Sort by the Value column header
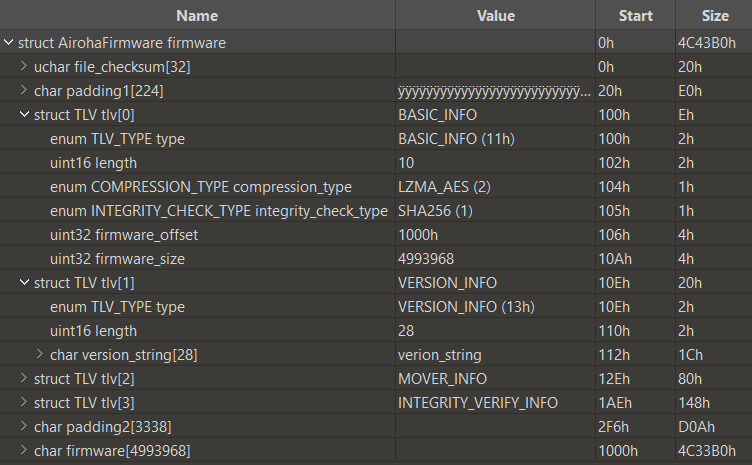Screen dimensions: 752x465 496,16
